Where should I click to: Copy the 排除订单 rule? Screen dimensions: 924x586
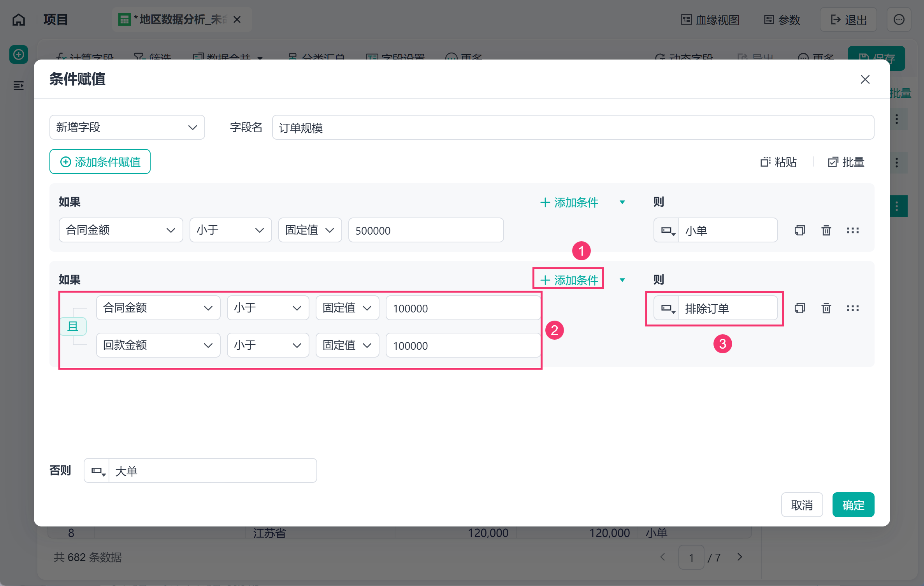click(800, 308)
